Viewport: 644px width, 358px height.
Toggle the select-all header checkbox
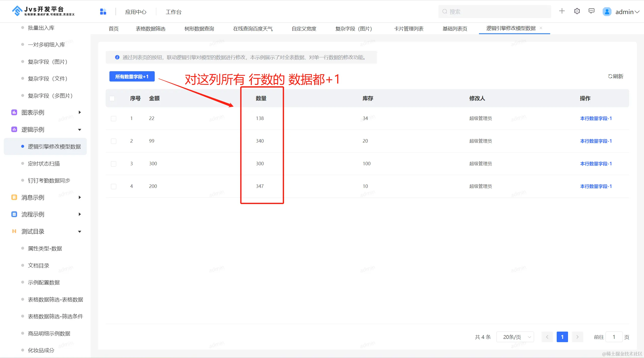(112, 98)
